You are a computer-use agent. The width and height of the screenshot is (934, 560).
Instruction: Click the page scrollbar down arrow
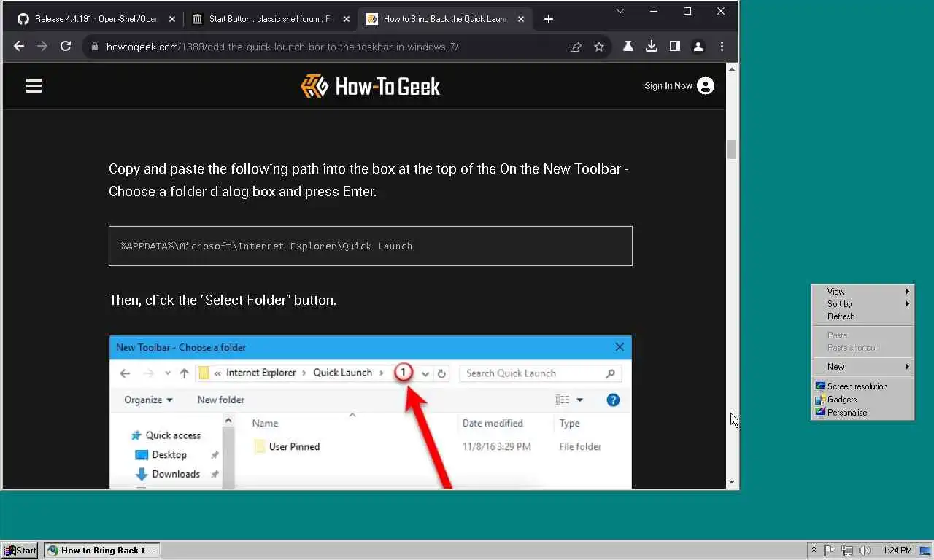(732, 482)
